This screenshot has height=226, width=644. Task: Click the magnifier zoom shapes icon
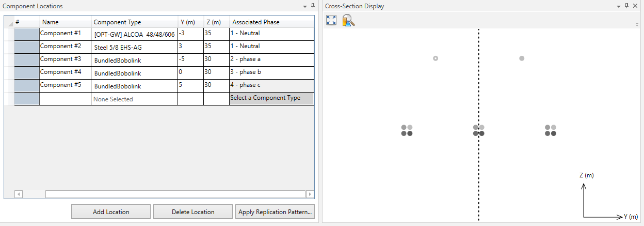(x=348, y=20)
